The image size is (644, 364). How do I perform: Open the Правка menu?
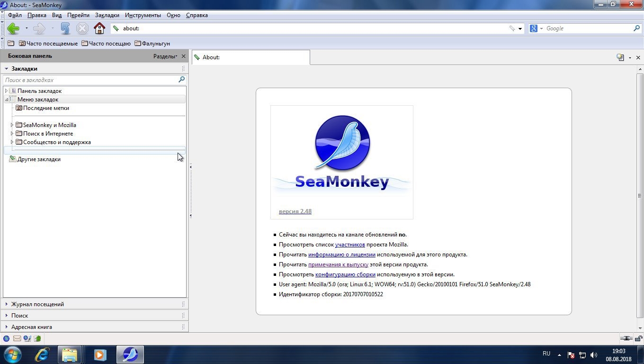pos(37,15)
